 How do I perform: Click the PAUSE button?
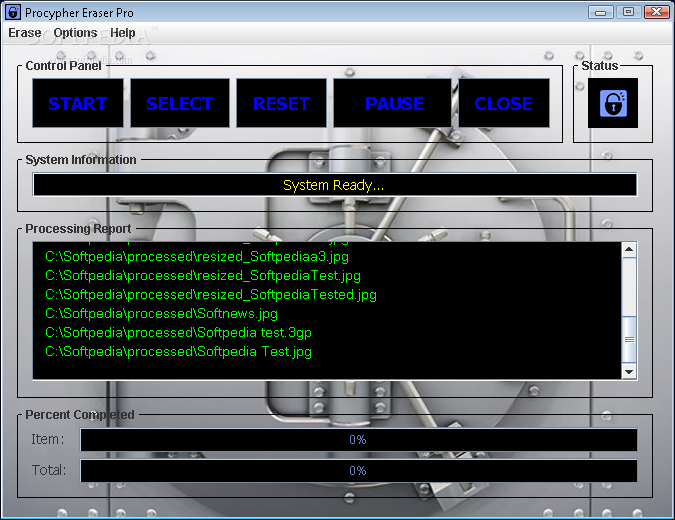tap(393, 103)
